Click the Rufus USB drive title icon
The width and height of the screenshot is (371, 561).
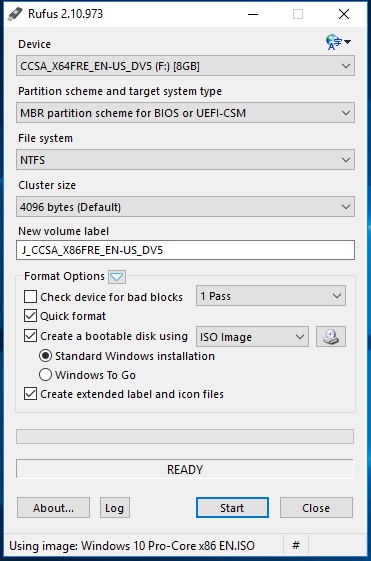15,14
